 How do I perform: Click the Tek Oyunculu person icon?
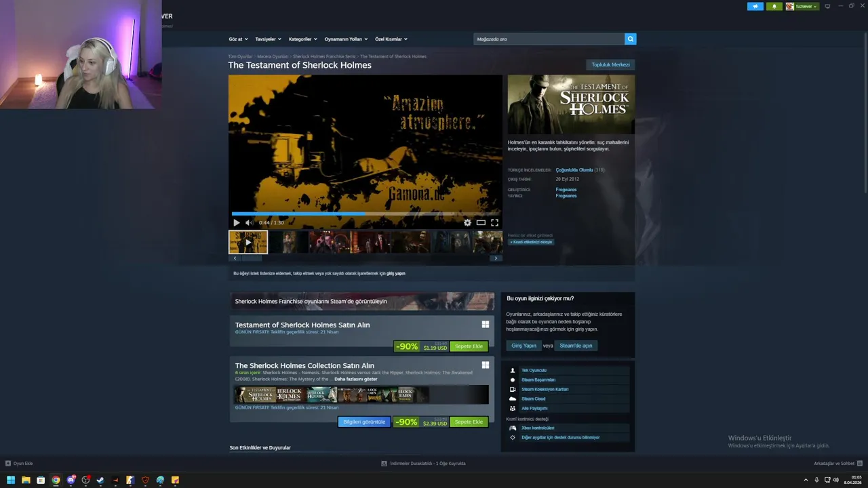[x=513, y=370]
